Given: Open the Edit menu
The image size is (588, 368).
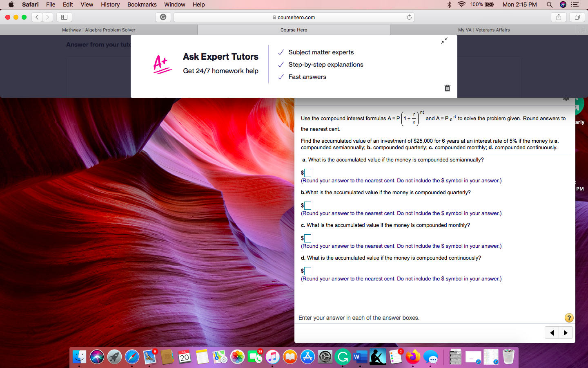Looking at the screenshot, I should click(68, 4).
